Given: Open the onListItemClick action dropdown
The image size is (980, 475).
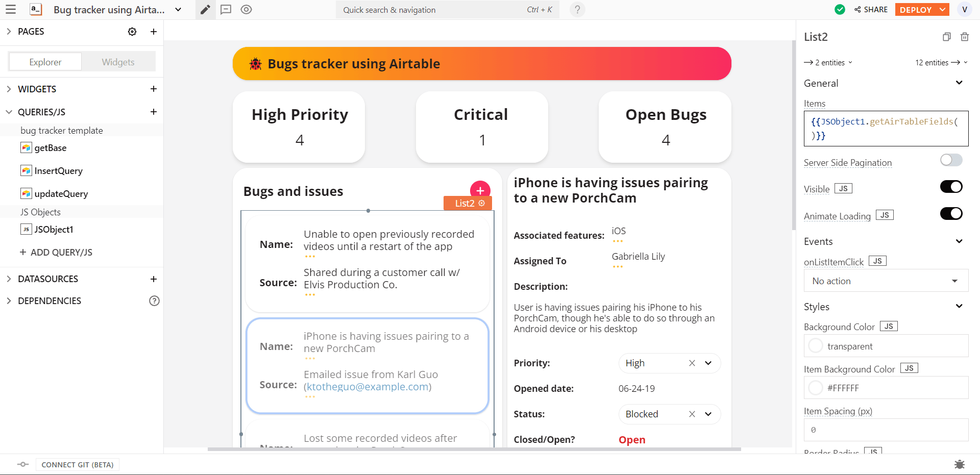Looking at the screenshot, I should (886, 281).
